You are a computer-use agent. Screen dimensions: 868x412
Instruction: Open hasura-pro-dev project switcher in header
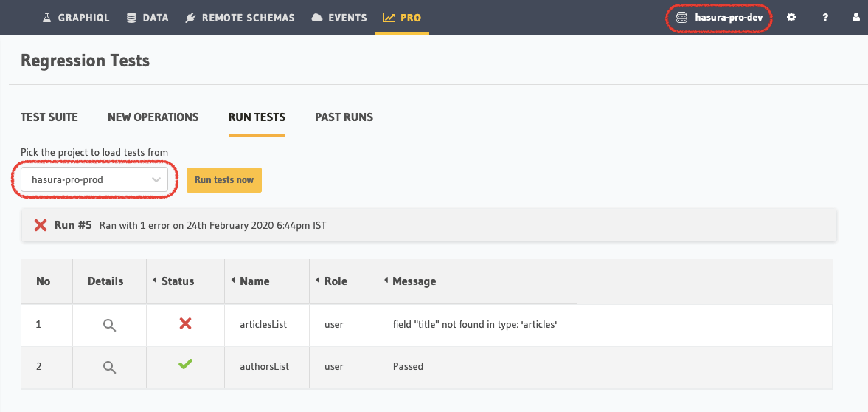[719, 17]
